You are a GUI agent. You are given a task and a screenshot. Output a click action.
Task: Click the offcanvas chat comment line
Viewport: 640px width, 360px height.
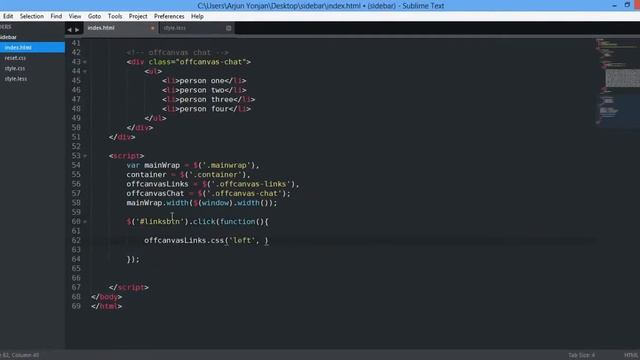click(178, 53)
